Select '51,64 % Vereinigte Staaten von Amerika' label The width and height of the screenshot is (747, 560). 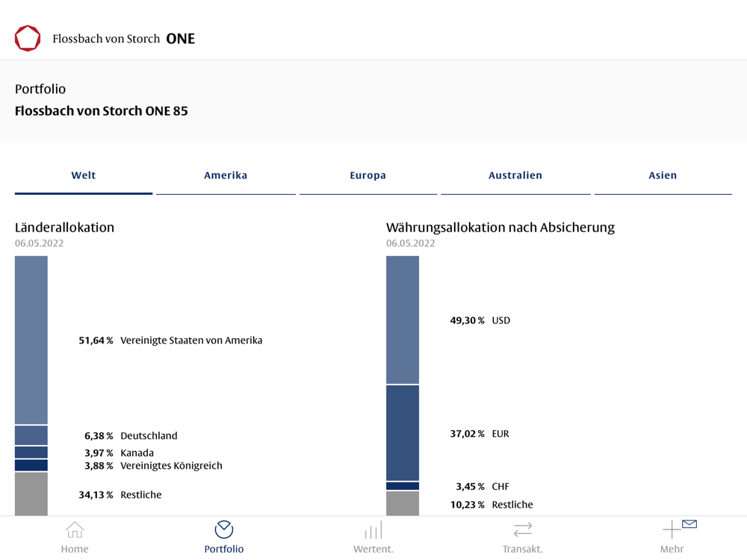170,340
